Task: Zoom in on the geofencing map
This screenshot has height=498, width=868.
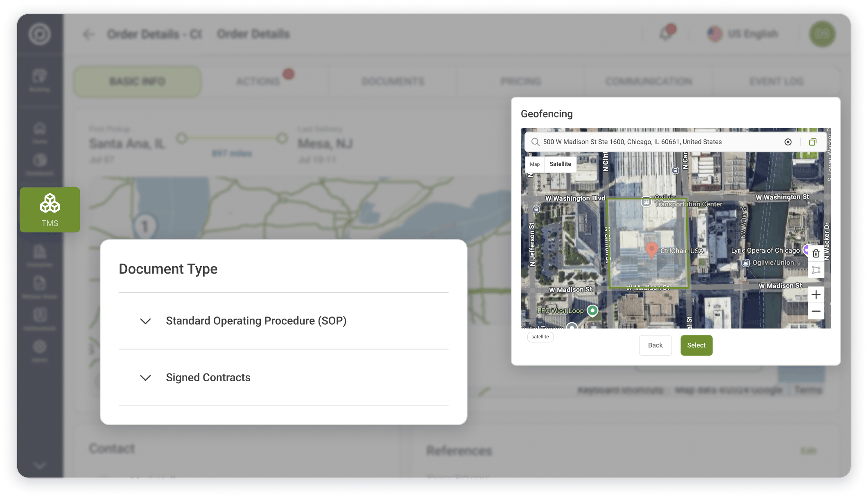Action: pyautogui.click(x=816, y=295)
